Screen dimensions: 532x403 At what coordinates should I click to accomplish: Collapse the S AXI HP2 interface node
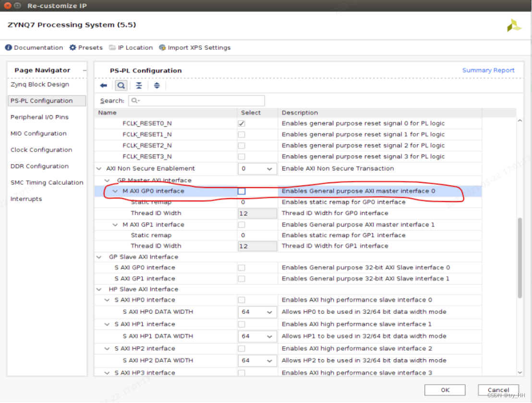coord(107,348)
